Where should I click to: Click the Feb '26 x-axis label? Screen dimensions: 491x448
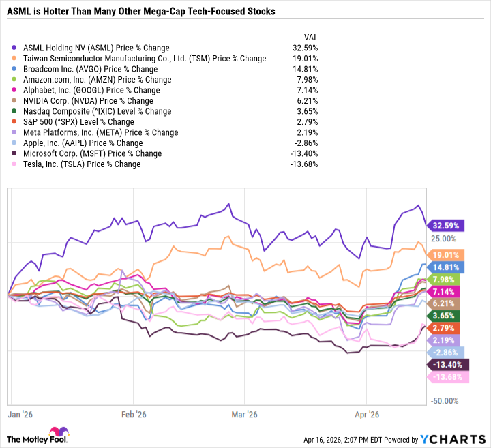[x=134, y=414]
